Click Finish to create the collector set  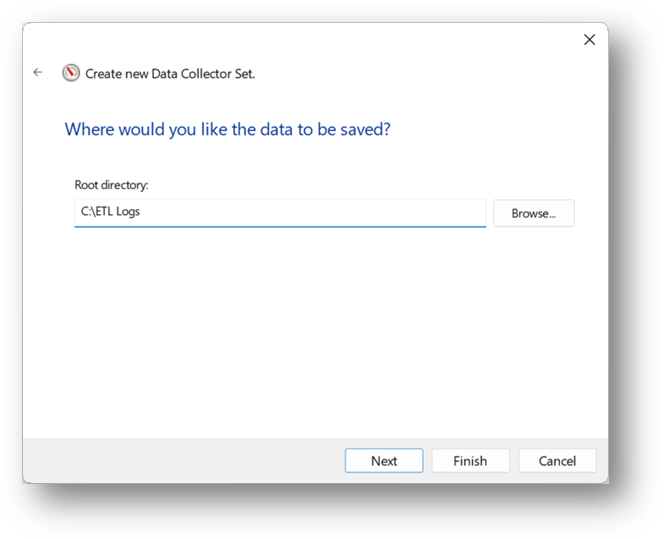tap(470, 461)
